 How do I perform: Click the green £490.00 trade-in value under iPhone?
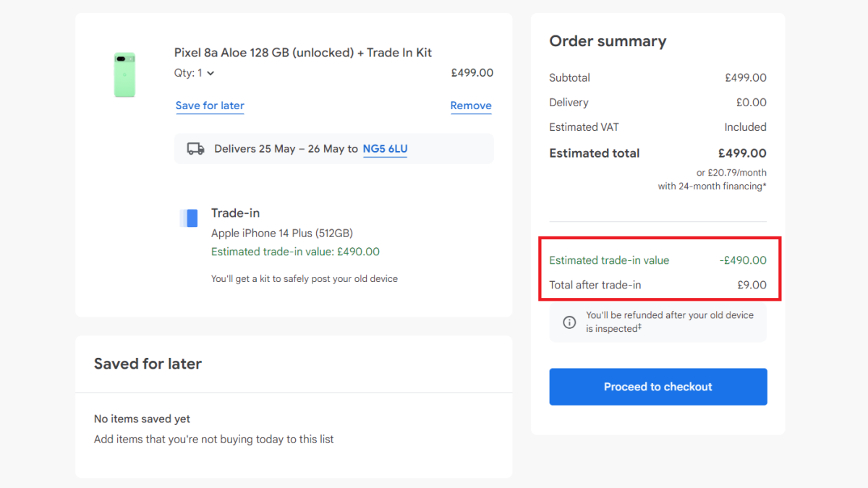point(295,252)
